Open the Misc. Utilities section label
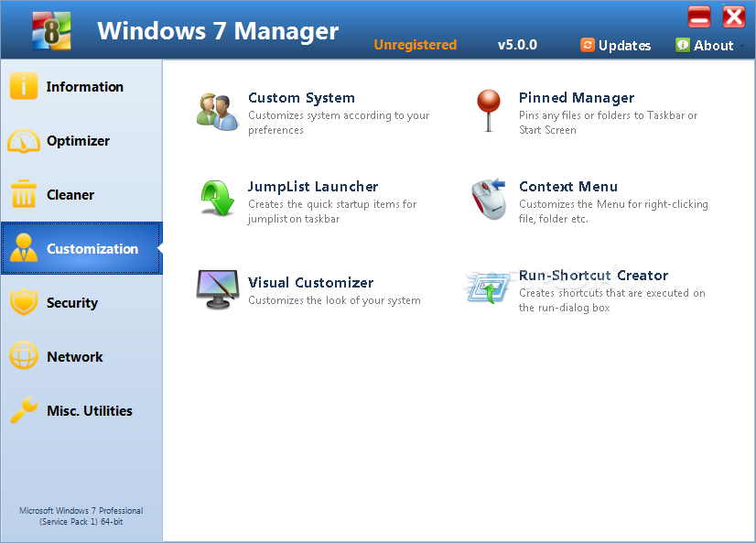Viewport: 756px width, 543px height. [90, 411]
